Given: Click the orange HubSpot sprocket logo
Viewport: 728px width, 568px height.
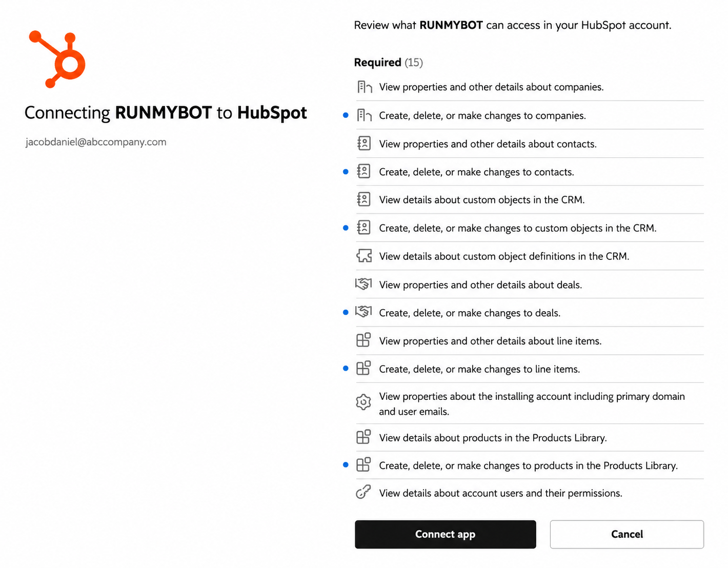Looking at the screenshot, I should point(57,59).
